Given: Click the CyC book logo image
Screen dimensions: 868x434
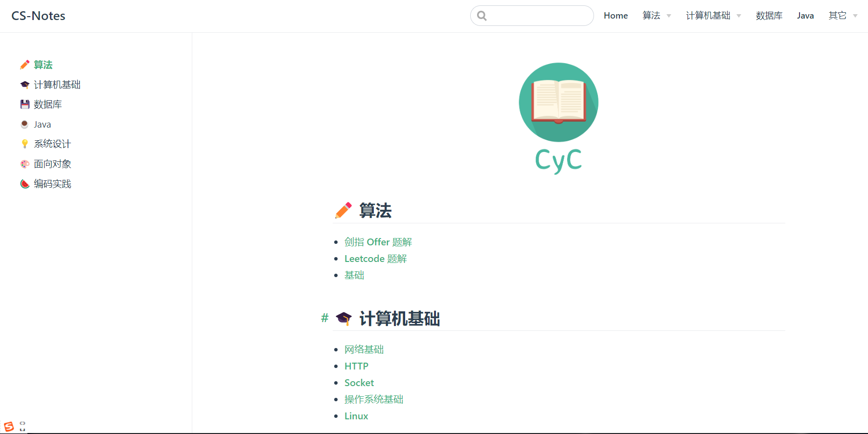Looking at the screenshot, I should (558, 117).
